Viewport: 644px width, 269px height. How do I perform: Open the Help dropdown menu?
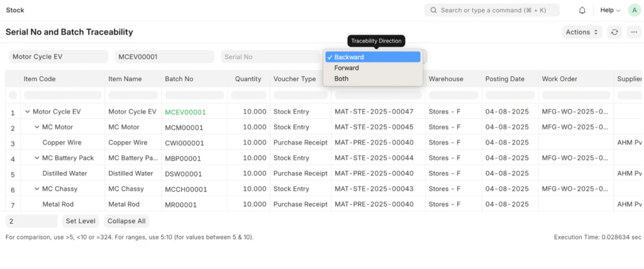click(609, 10)
